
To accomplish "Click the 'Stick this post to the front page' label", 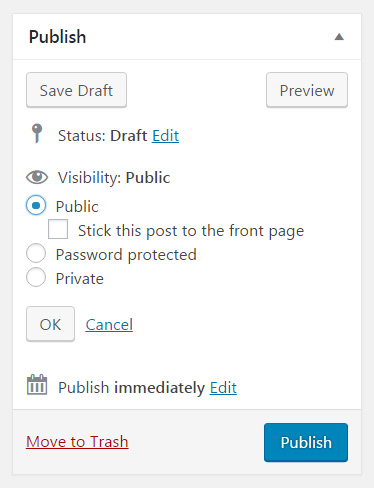I will tap(191, 231).
